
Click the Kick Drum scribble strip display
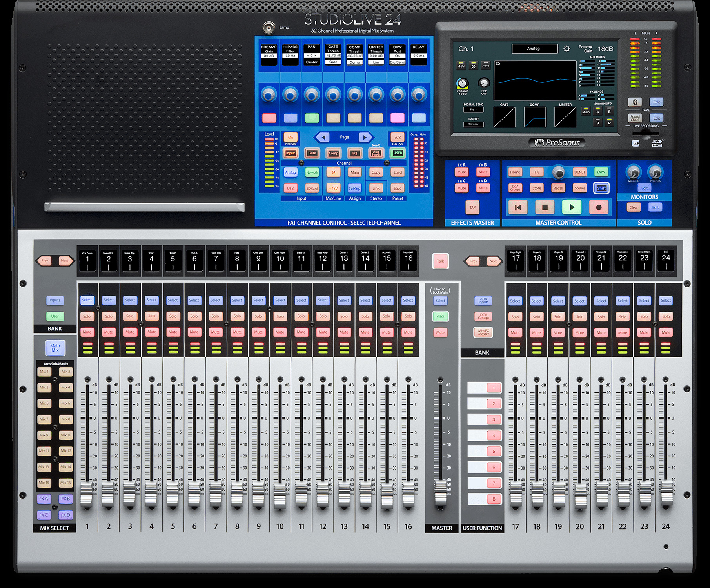[x=87, y=261]
